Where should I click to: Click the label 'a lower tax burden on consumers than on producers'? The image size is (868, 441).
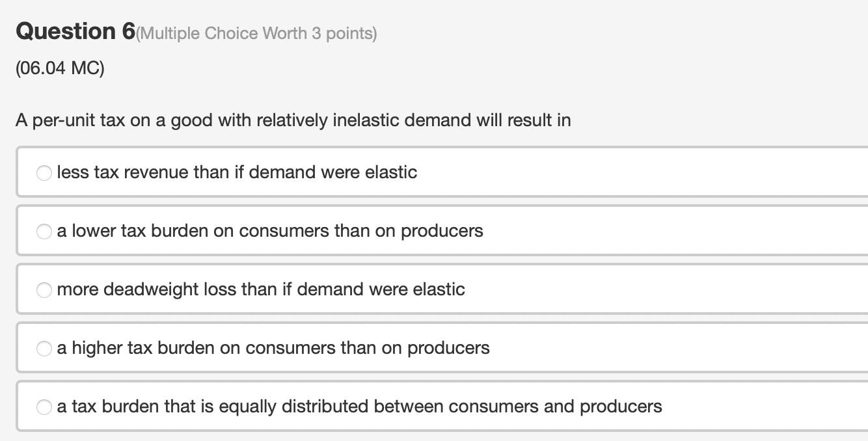pos(270,231)
